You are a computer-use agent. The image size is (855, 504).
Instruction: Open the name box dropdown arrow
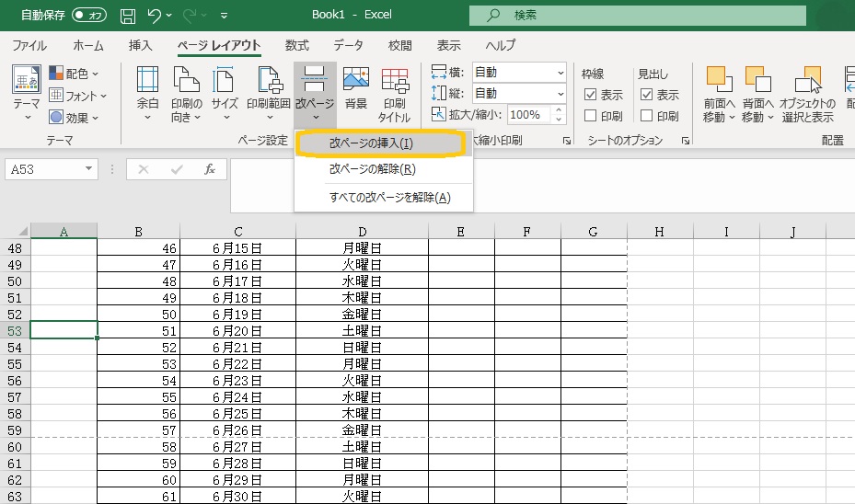pyautogui.click(x=89, y=169)
